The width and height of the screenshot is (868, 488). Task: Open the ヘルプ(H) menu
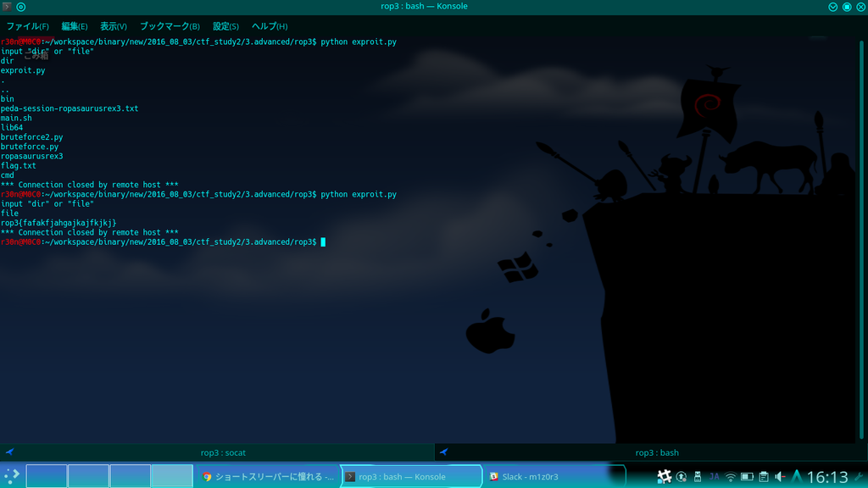coord(270,26)
